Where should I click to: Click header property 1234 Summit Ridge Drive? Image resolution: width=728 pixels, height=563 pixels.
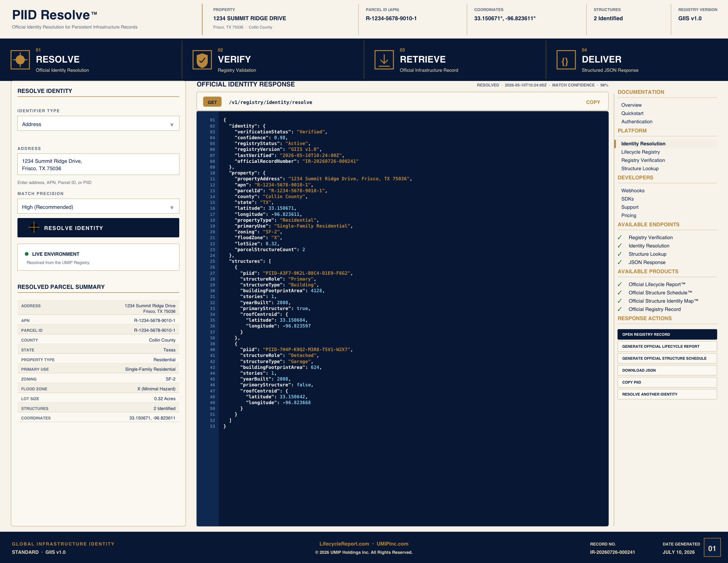250,18
